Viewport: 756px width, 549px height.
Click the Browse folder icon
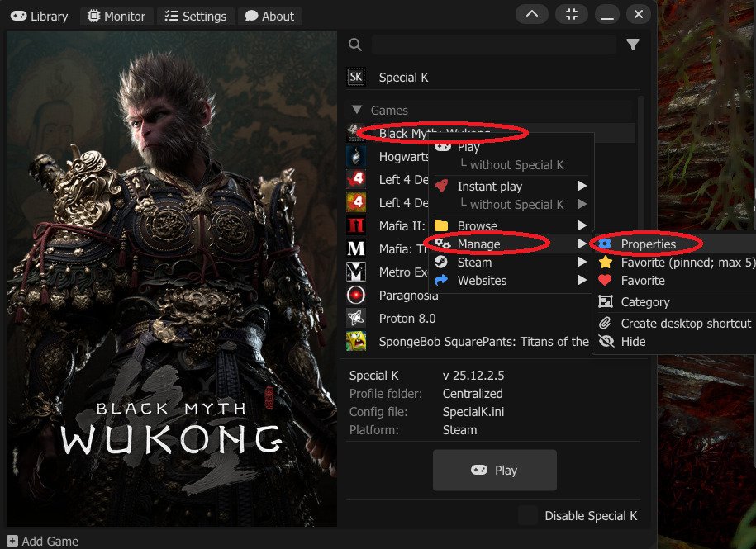pyautogui.click(x=441, y=225)
